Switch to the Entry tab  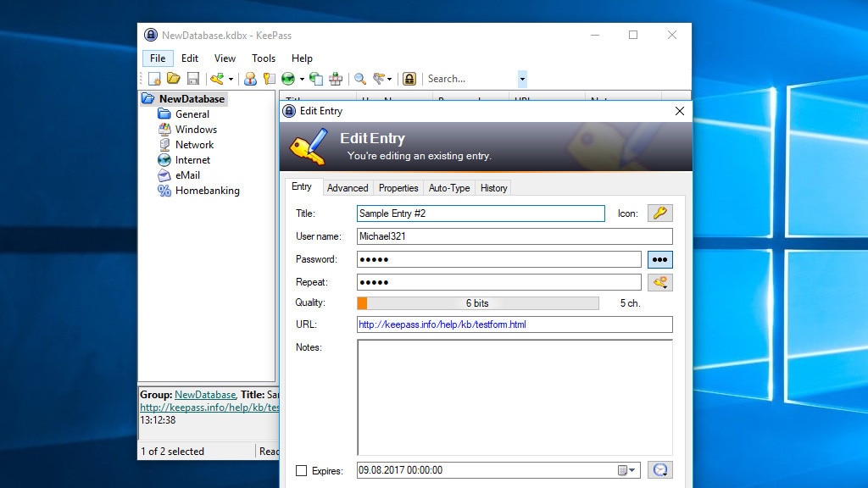(x=302, y=186)
